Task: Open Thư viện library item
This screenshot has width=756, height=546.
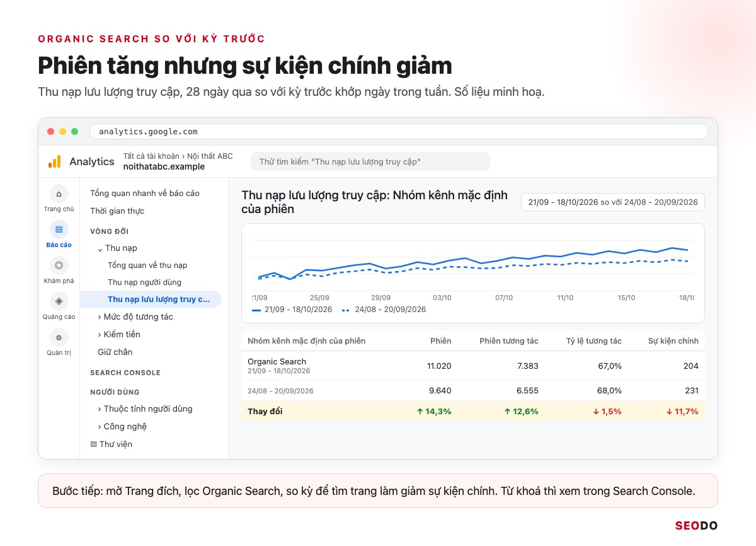Action: point(112,444)
